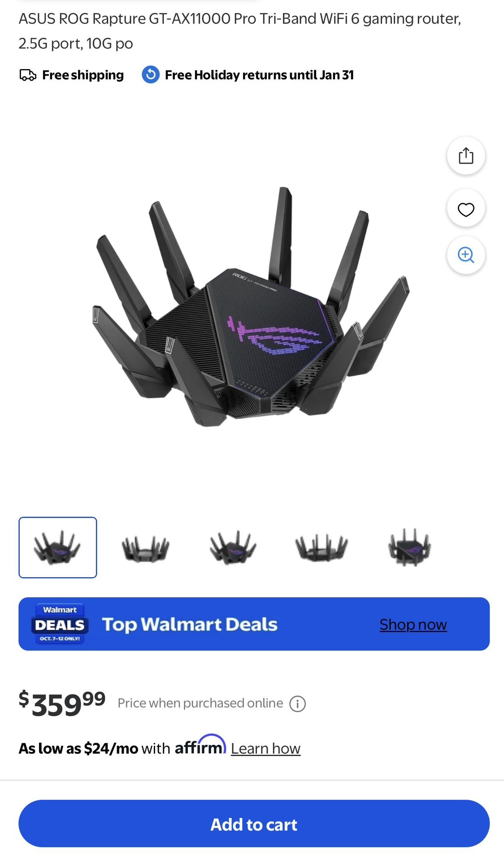Click the ASUS ROG Rapture product title
This screenshot has width=504, height=861.
(240, 31)
